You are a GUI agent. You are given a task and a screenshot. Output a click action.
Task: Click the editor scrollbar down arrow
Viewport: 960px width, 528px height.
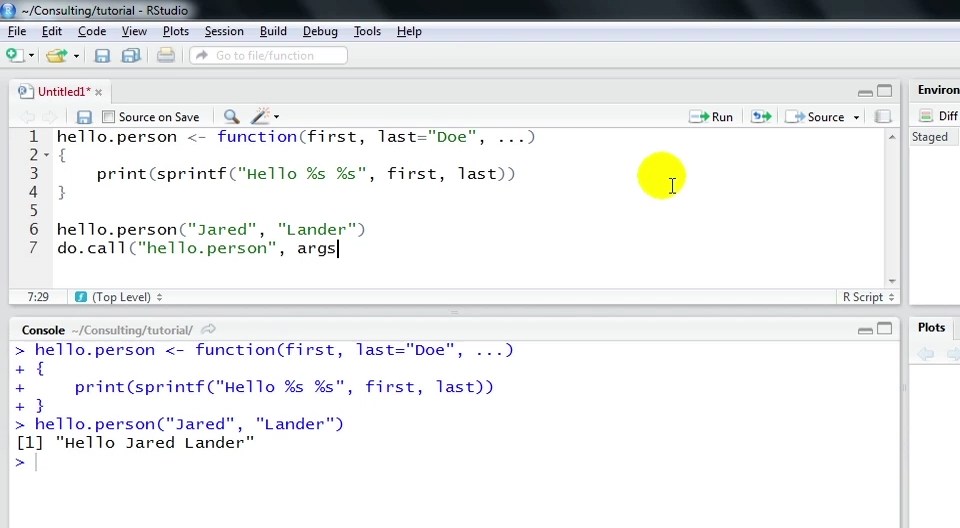[x=892, y=281]
